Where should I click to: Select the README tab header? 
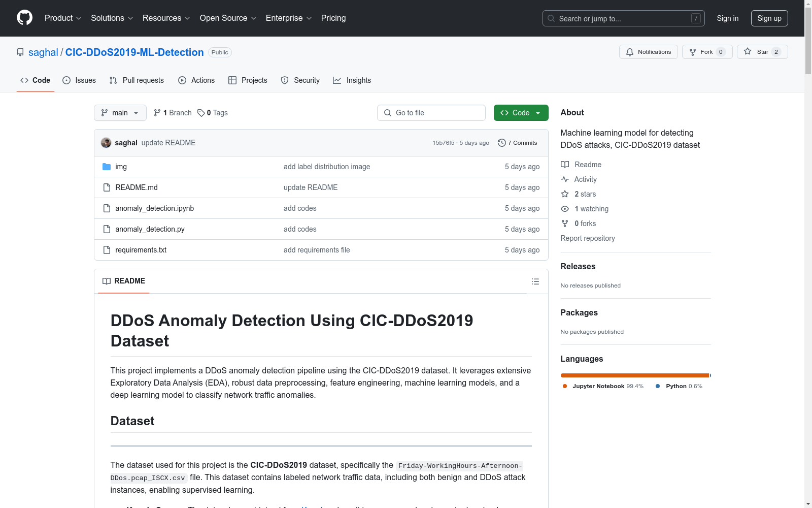click(124, 281)
